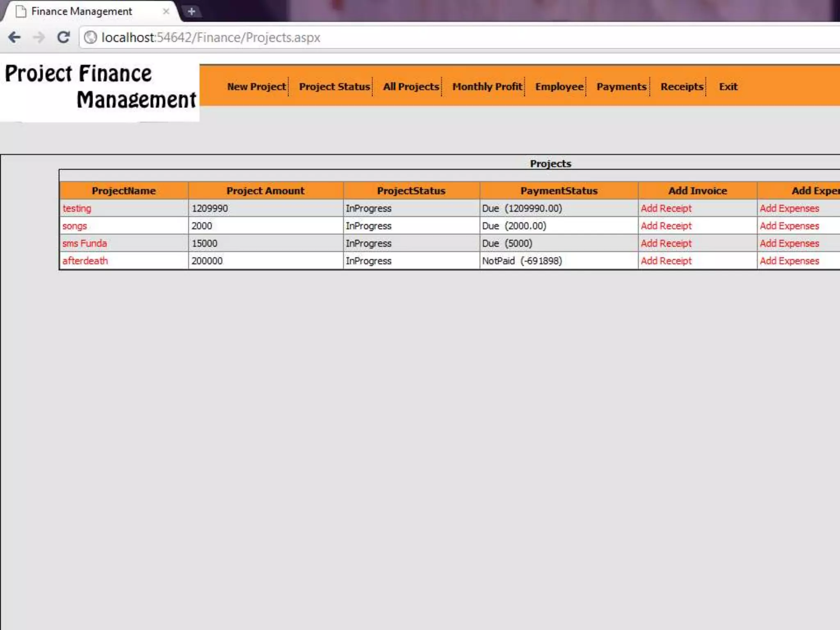This screenshot has height=630, width=840.
Task: Click the browser forward arrow
Action: pyautogui.click(x=39, y=37)
